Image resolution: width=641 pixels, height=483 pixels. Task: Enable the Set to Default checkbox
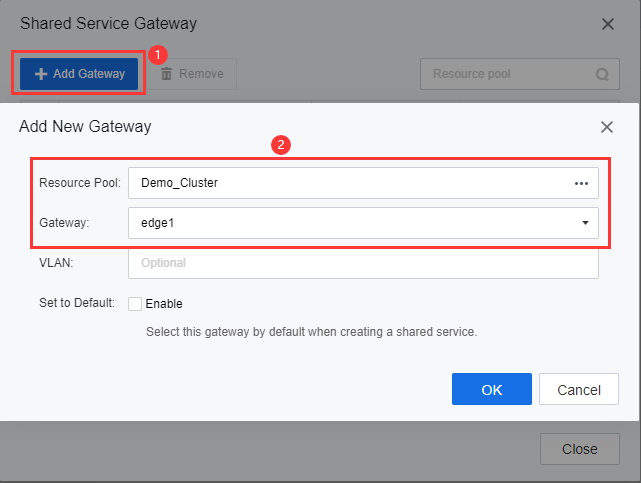point(135,304)
